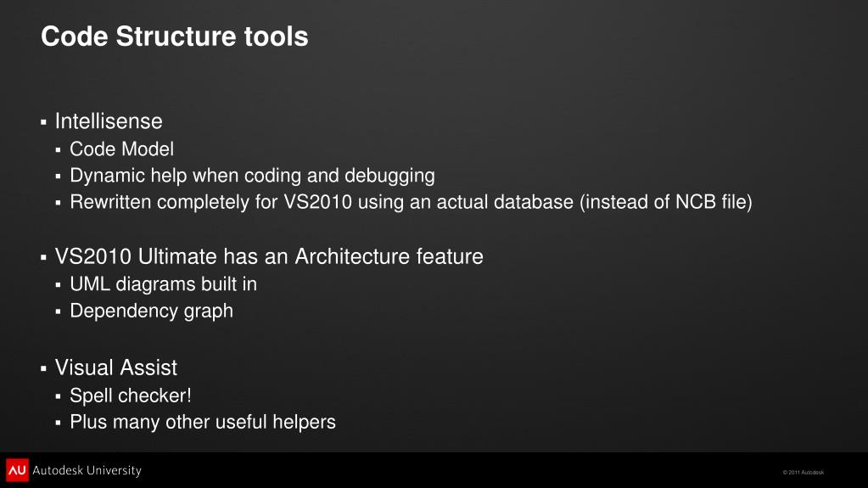The width and height of the screenshot is (868, 488).
Task: Click the Intellisense bullet heading
Action: pyautogui.click(x=109, y=121)
